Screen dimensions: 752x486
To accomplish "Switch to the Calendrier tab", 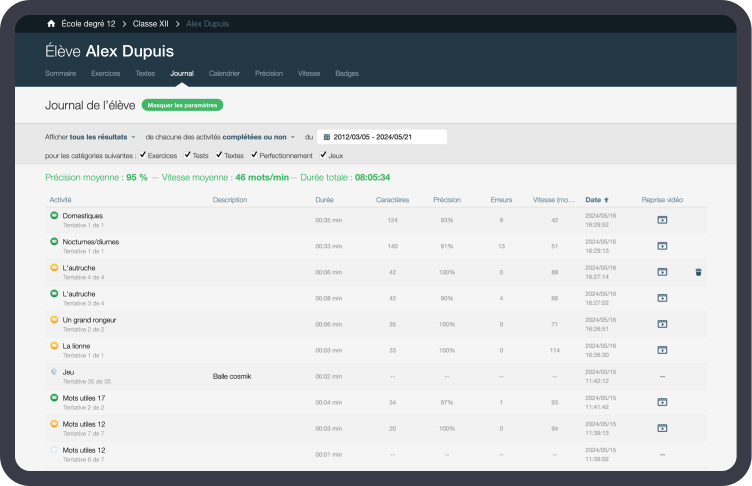I will click(224, 73).
